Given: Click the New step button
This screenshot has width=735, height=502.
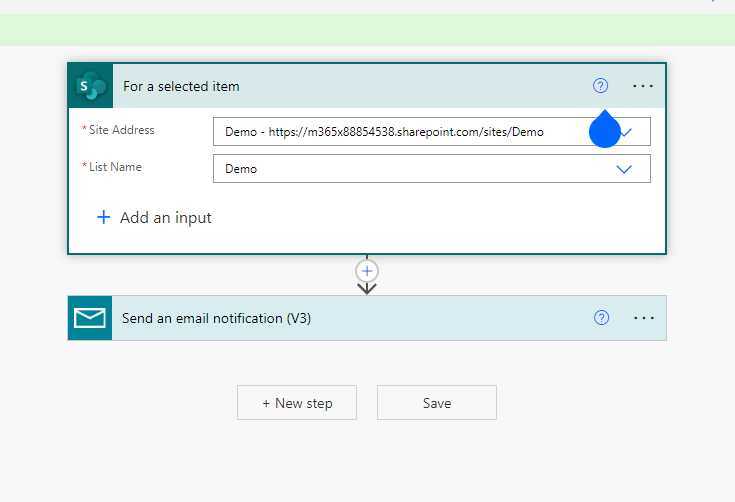Looking at the screenshot, I should 297,403.
